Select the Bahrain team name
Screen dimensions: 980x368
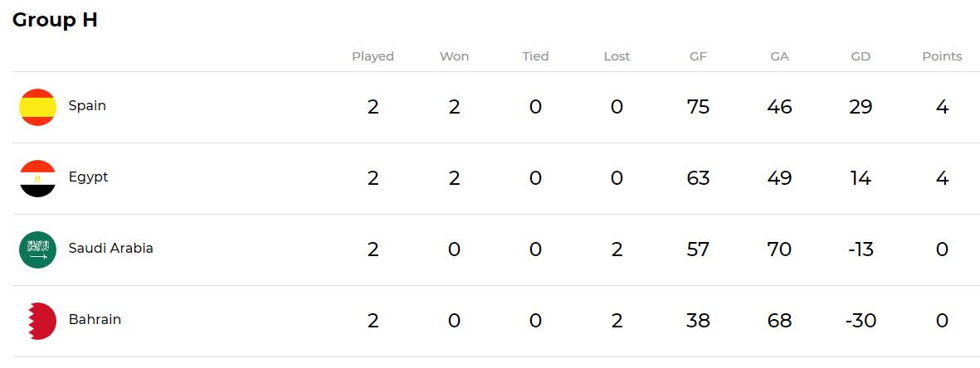[x=95, y=319]
